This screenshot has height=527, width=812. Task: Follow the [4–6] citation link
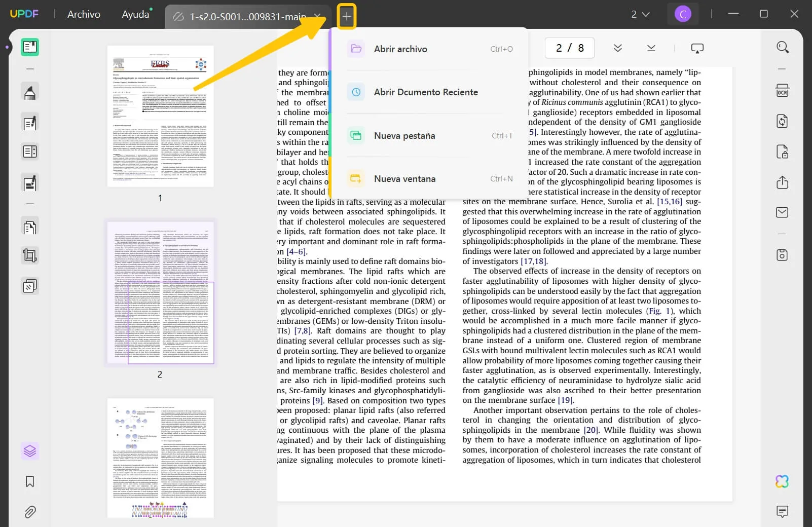[x=297, y=252]
